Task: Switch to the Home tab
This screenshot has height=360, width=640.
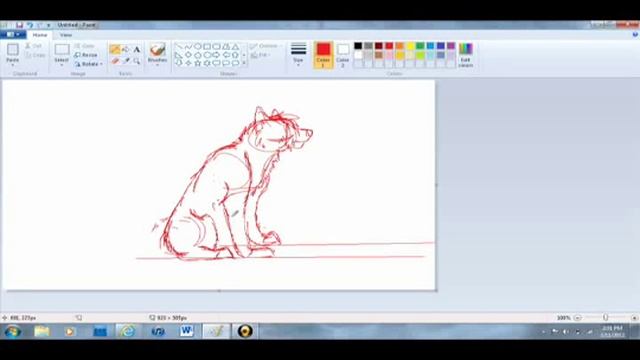Action: tap(40, 35)
